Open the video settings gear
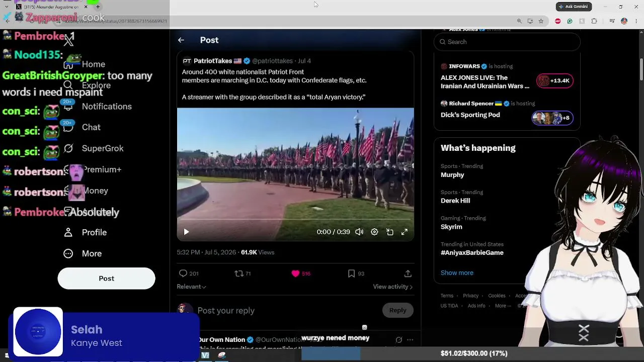Viewport: 644px width, 362px height. pos(374,232)
